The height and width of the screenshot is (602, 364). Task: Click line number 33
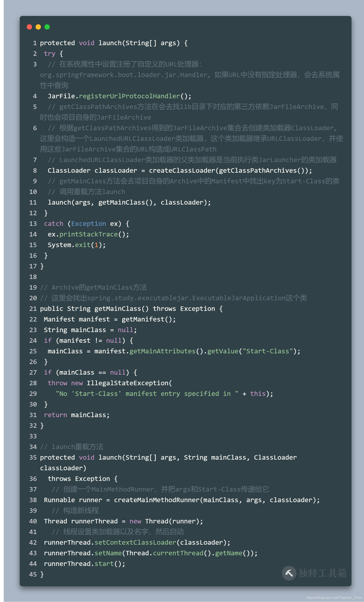coord(33,436)
